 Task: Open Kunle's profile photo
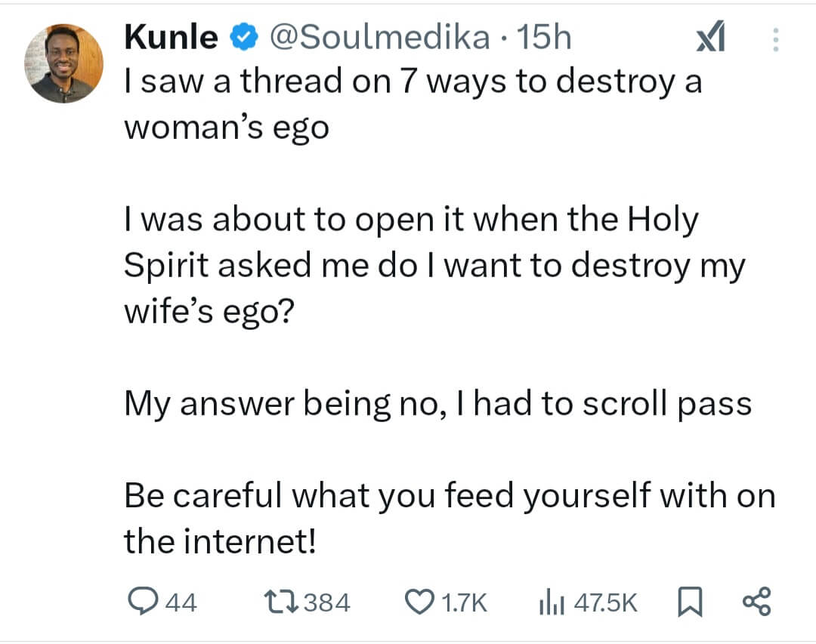pyautogui.click(x=63, y=63)
